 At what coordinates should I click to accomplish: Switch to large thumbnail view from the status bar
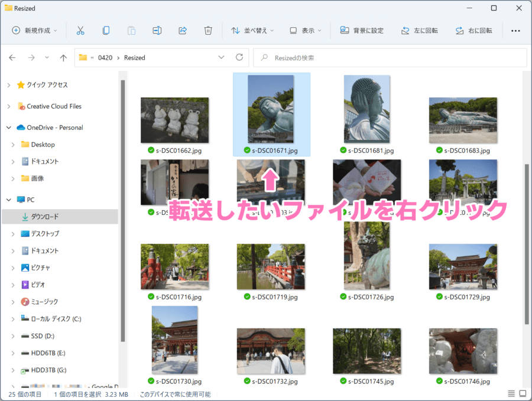click(x=523, y=393)
